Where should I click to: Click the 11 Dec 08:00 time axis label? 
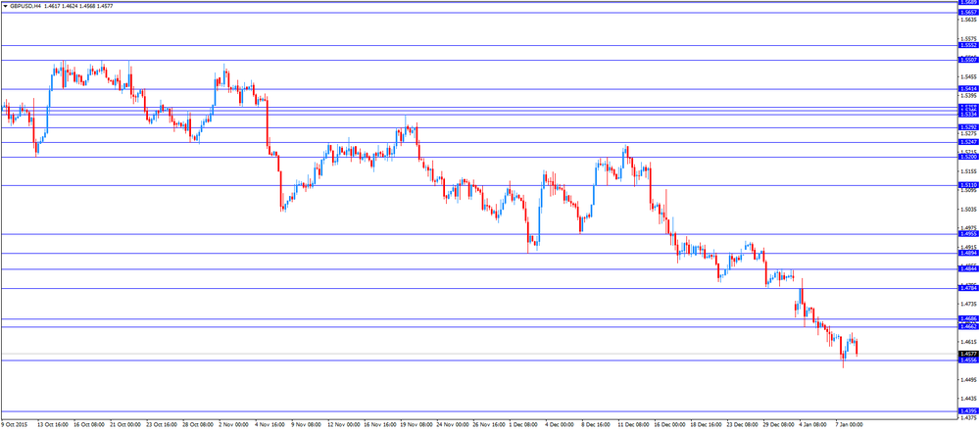click(631, 423)
